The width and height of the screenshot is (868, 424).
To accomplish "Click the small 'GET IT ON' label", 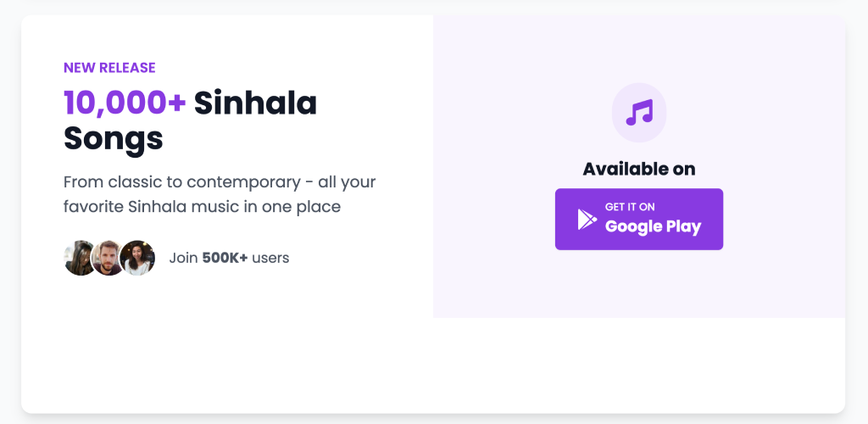I will (630, 207).
